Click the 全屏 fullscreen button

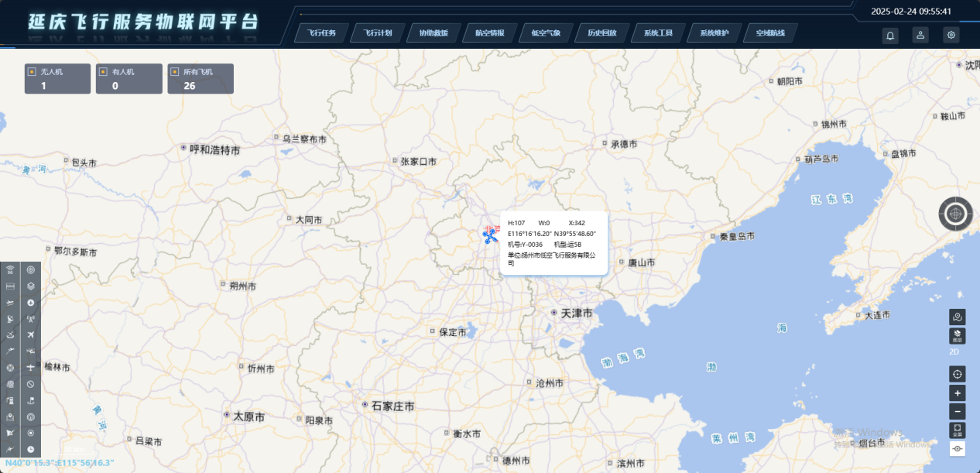pyautogui.click(x=958, y=430)
